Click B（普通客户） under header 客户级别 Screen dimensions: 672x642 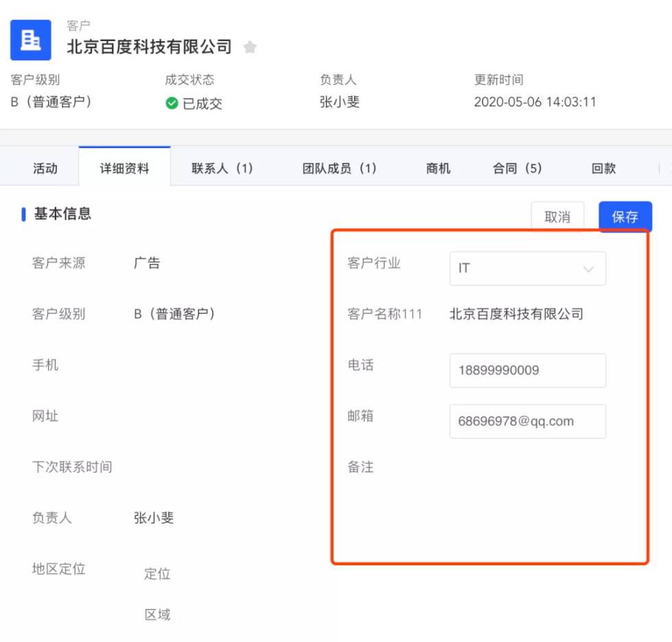click(51, 102)
